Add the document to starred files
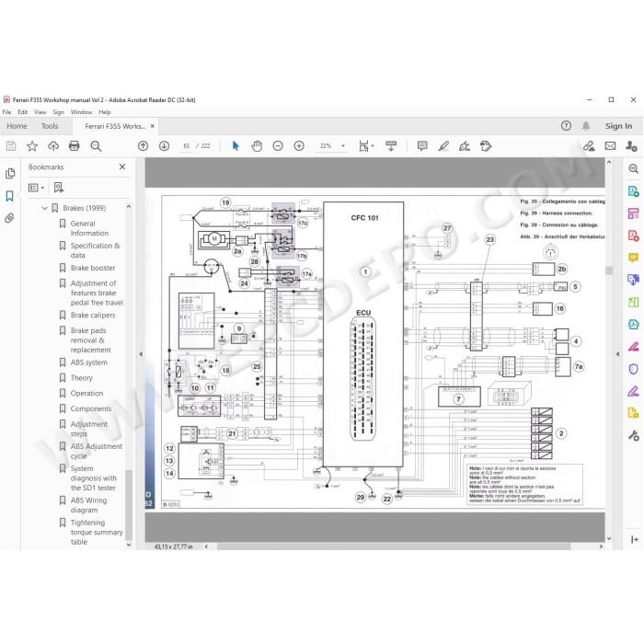Screen dimensions: 644x644 32,146
